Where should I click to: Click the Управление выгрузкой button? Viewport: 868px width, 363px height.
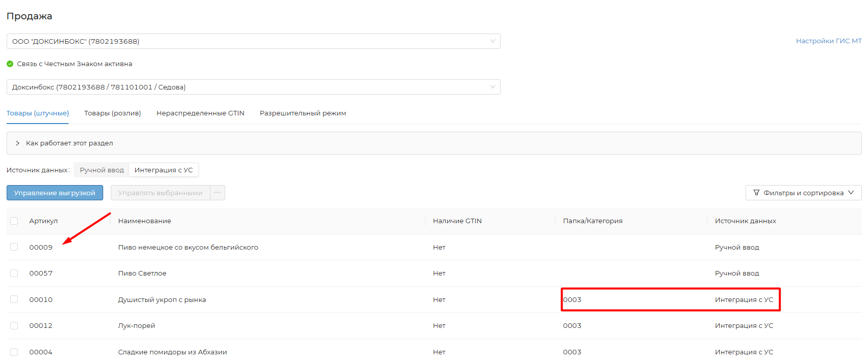[55, 193]
